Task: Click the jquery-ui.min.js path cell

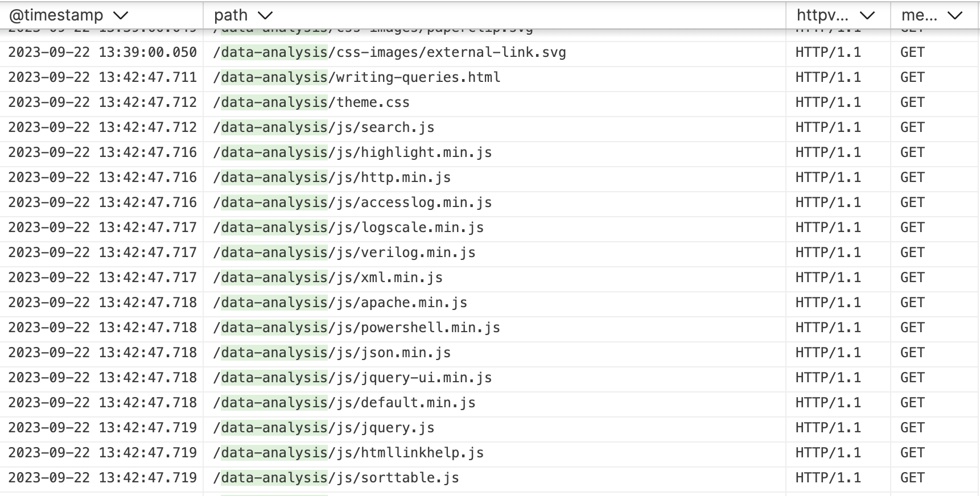Action: (x=352, y=378)
